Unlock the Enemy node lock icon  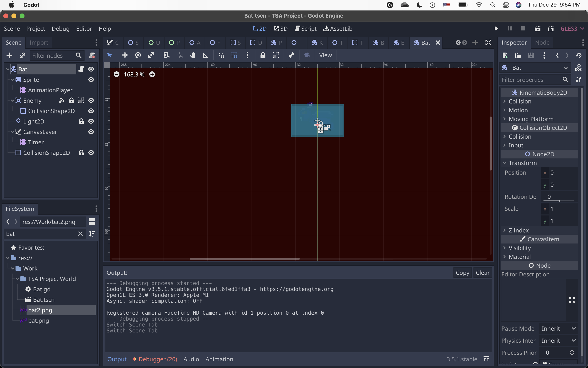click(71, 101)
